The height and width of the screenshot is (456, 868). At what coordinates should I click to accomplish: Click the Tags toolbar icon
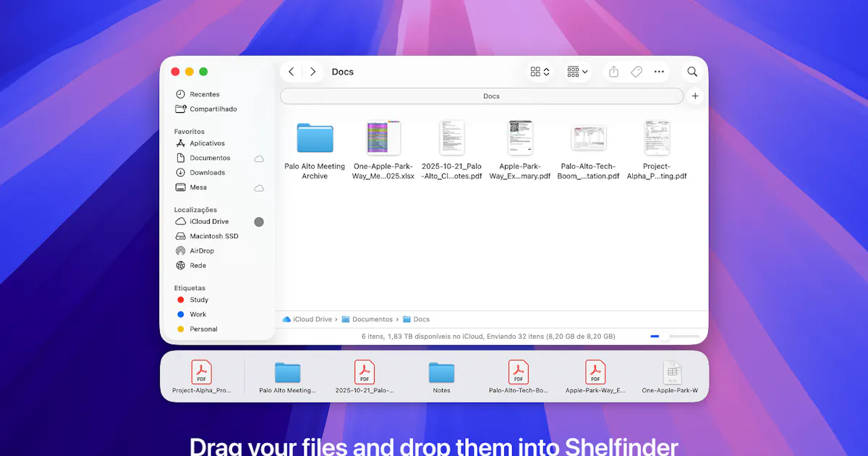pyautogui.click(x=637, y=72)
